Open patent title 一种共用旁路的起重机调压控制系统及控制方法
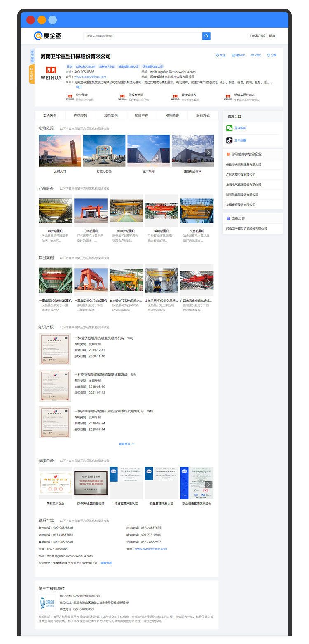Screen dimensions: 309x644 [x=109, y=411]
